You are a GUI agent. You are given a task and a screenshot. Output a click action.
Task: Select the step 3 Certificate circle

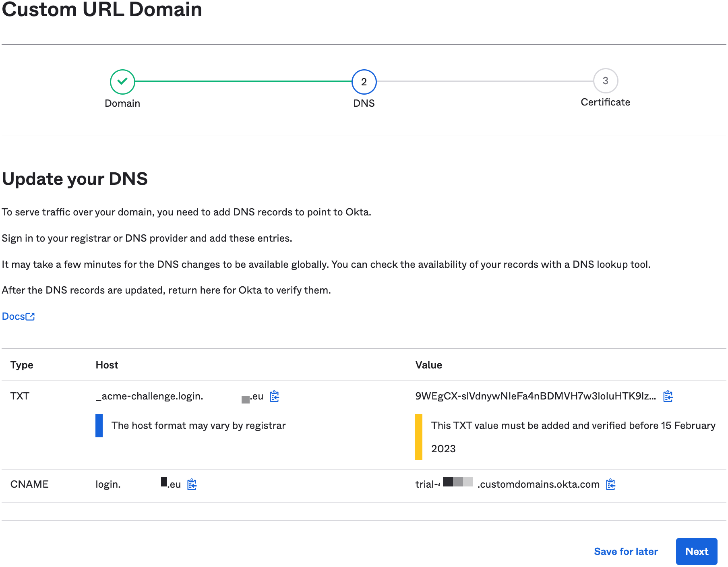pyautogui.click(x=605, y=81)
